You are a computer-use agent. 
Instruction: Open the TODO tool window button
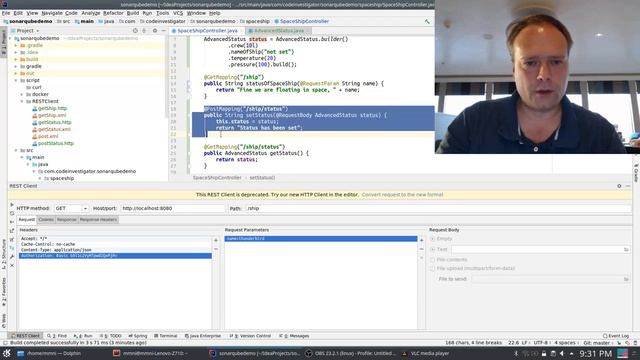click(x=111, y=336)
